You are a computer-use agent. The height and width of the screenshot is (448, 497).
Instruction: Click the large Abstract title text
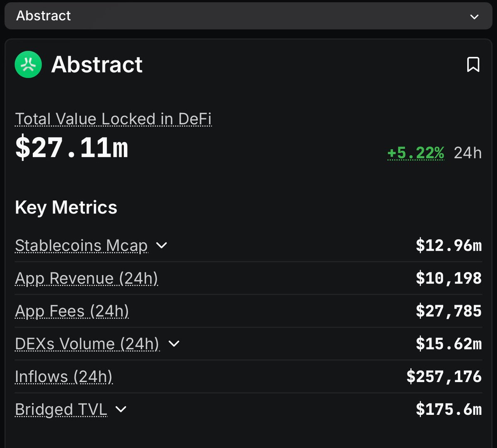click(97, 65)
